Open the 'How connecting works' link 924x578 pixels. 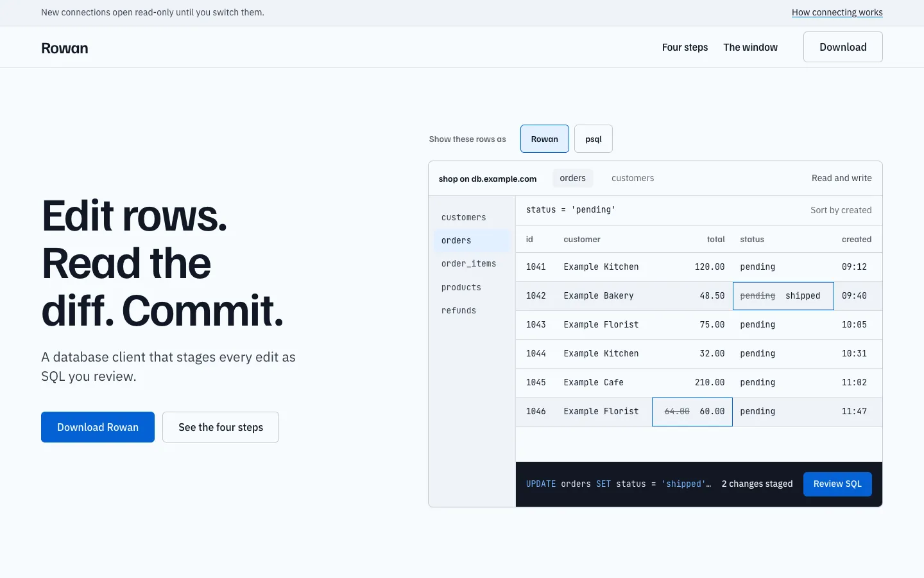click(837, 12)
